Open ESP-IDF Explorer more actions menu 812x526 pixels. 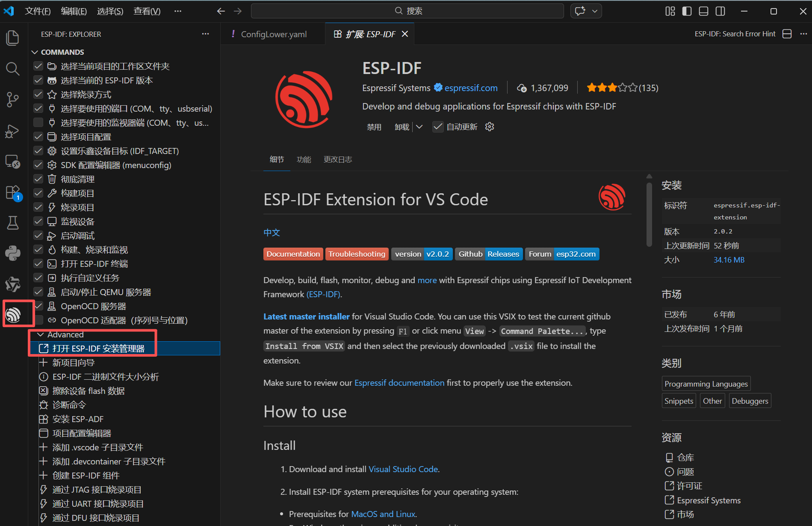(x=206, y=34)
